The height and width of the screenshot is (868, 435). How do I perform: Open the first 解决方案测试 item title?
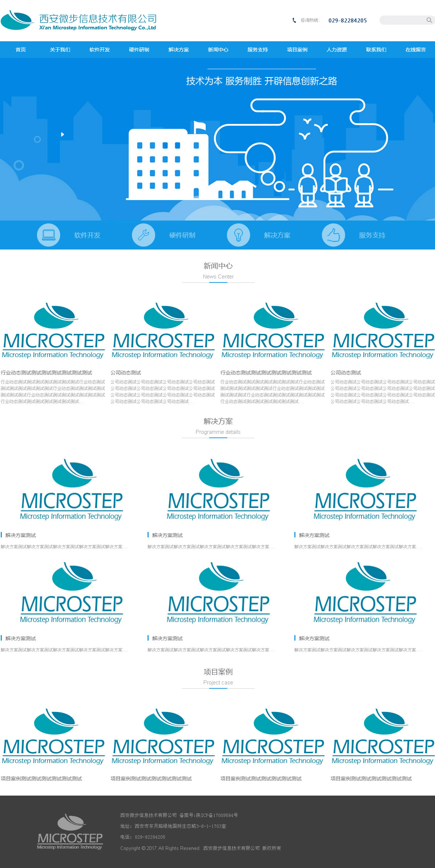point(21,535)
